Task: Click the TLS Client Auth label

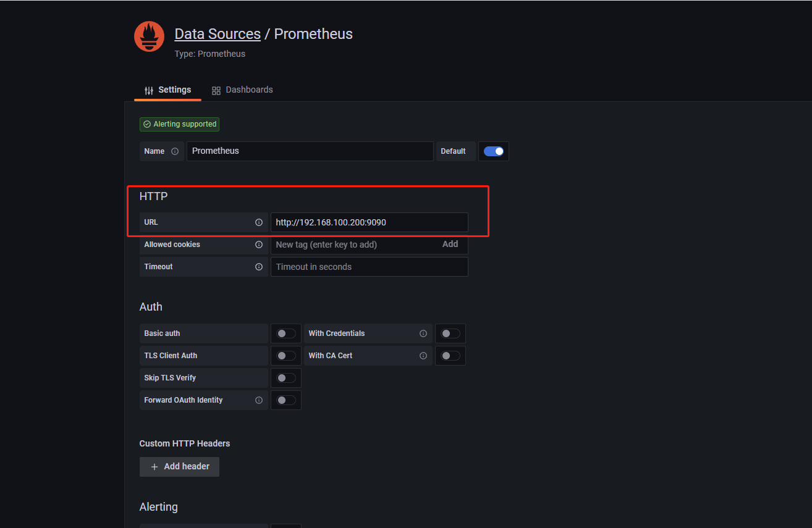Action: pyautogui.click(x=171, y=356)
